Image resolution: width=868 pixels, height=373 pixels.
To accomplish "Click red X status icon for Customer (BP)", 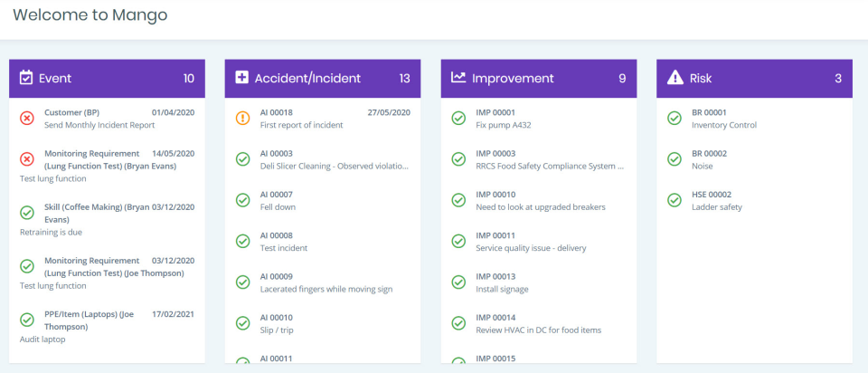I will (27, 118).
